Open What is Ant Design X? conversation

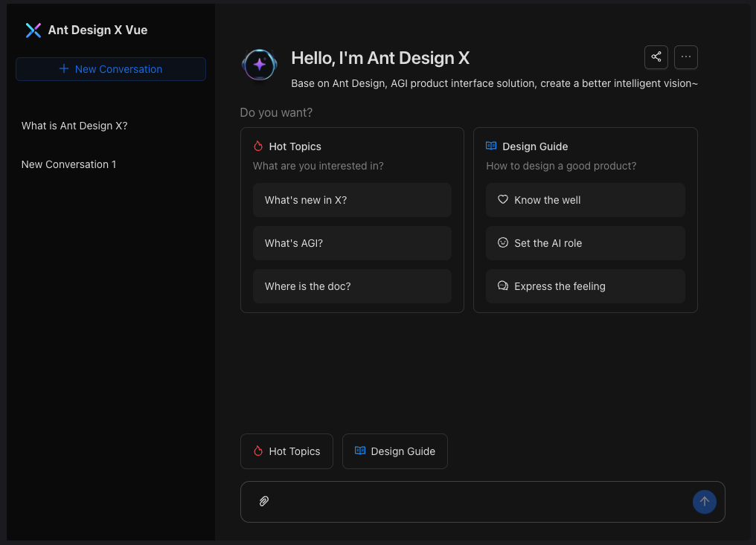pyautogui.click(x=74, y=126)
